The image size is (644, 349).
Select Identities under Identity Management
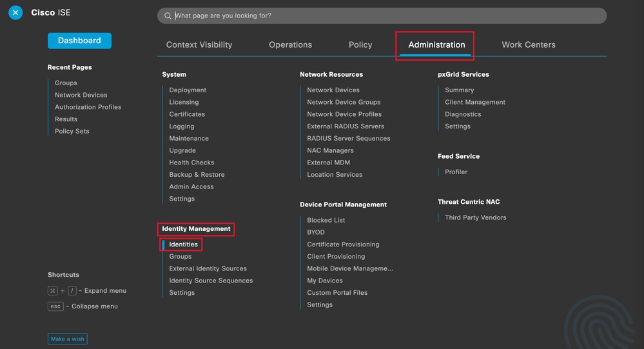coord(183,244)
